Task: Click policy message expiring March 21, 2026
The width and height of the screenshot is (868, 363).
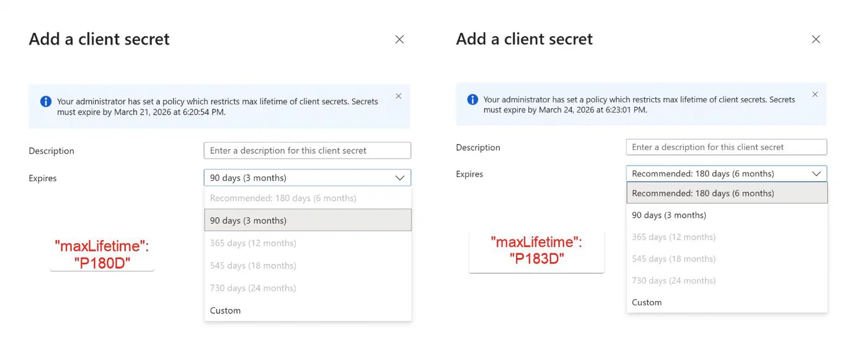Action: pos(218,107)
